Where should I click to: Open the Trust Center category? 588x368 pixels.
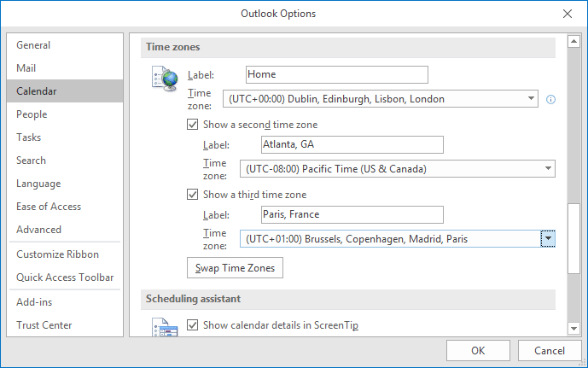pyautogui.click(x=65, y=324)
